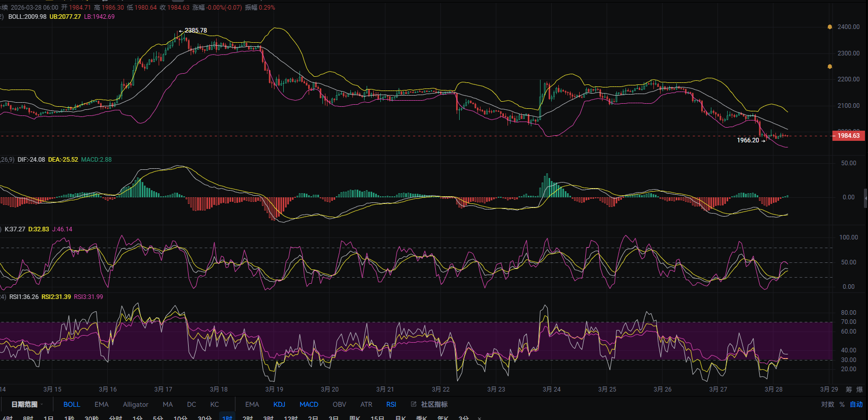
Task: Switch to the 2时 timeframe tab
Action: tap(248, 418)
